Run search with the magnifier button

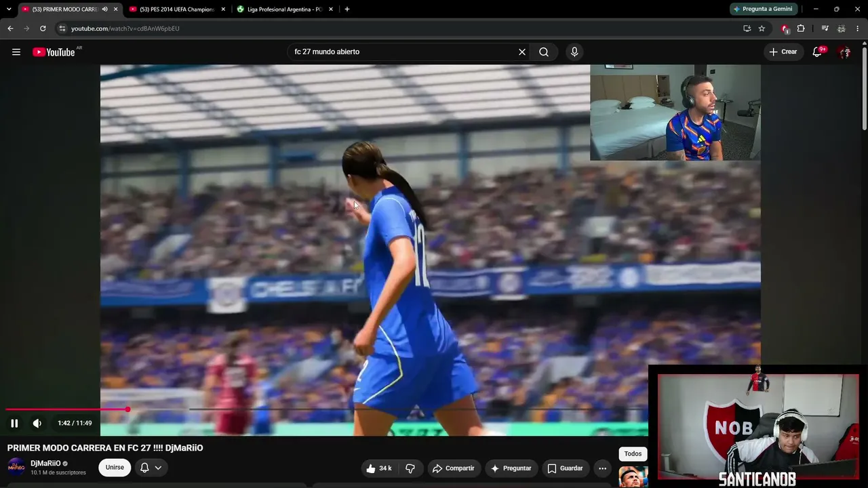pyautogui.click(x=544, y=52)
